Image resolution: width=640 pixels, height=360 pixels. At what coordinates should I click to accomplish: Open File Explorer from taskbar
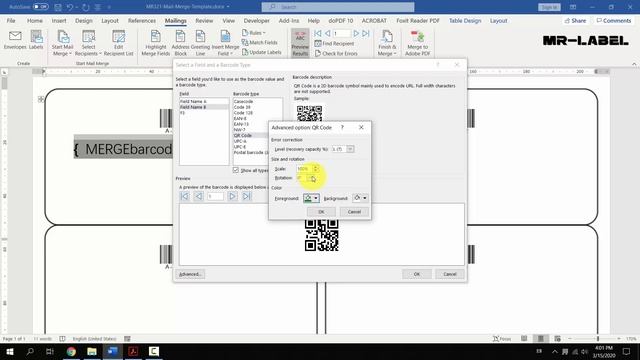(92, 351)
